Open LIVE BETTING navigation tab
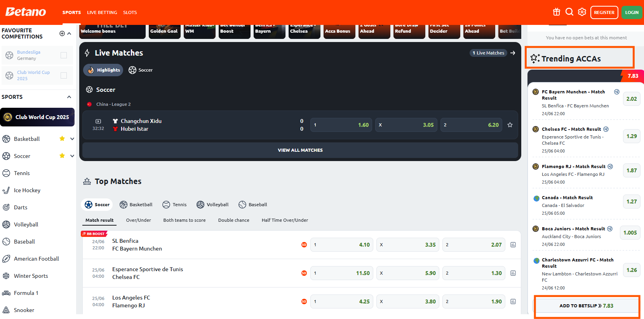This screenshot has width=644, height=319. click(102, 12)
